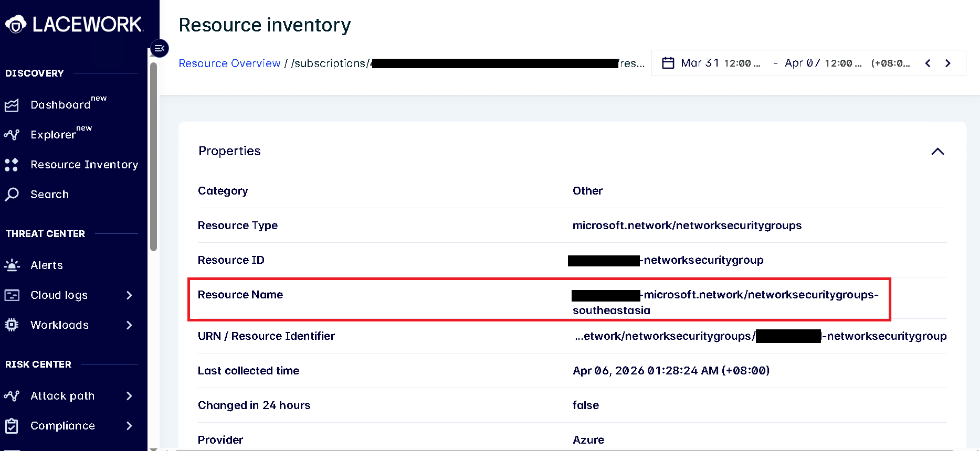Screen dimensions: 980x451
Task: Expand the Cloud logs submenu chevron
Action: point(129,295)
